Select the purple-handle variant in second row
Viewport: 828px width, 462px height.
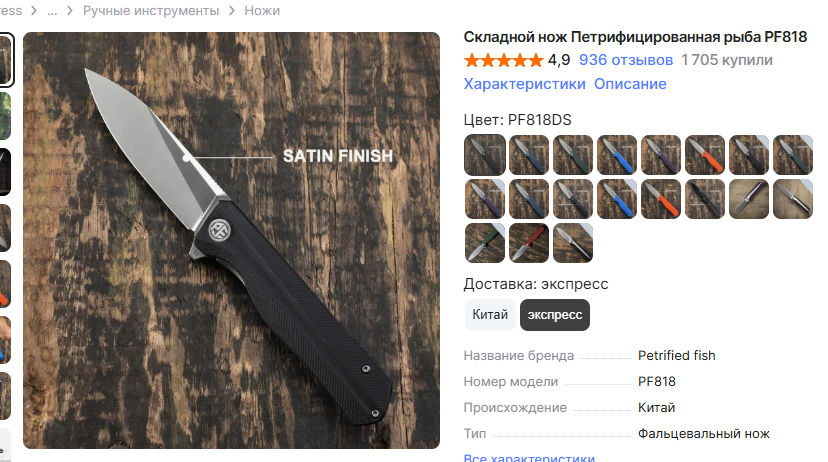pos(485,199)
